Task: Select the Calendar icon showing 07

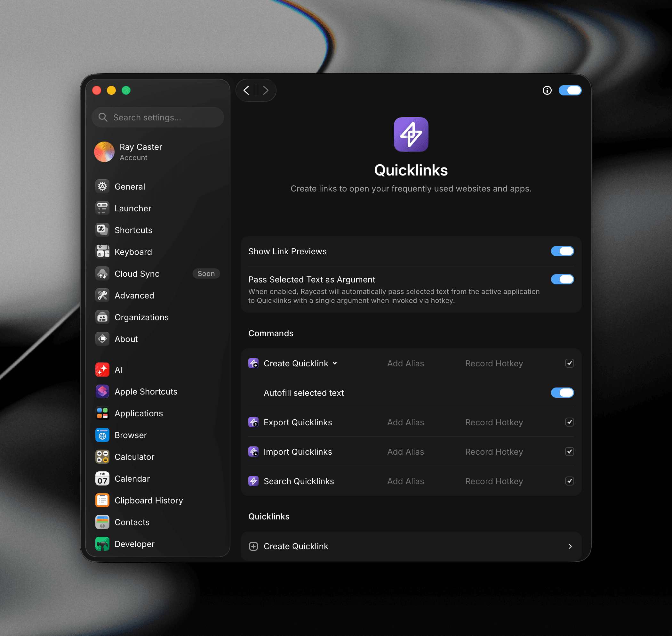Action: click(x=102, y=478)
